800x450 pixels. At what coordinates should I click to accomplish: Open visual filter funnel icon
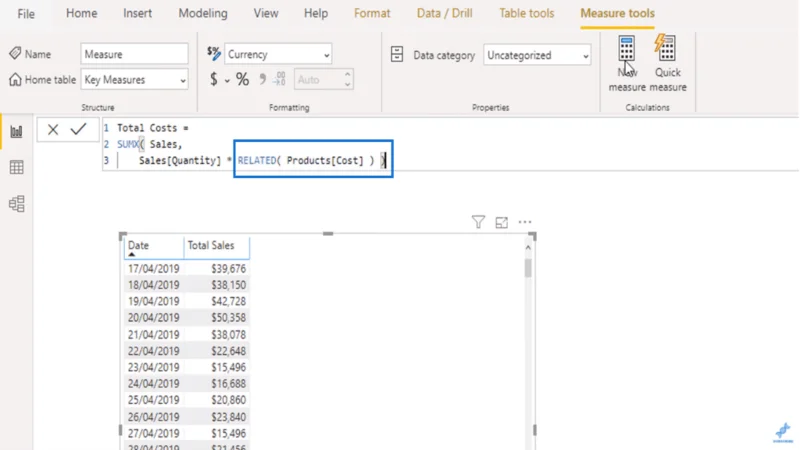[478, 222]
